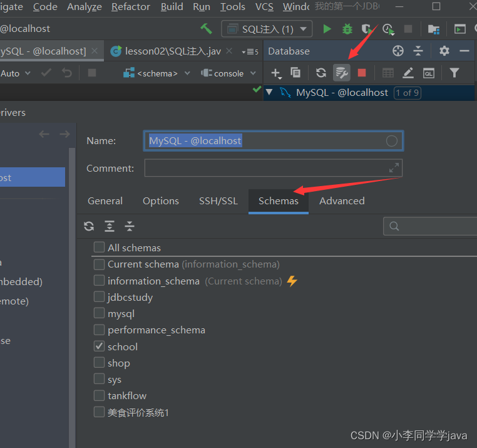Add a new data source with plus icon
The height and width of the screenshot is (448, 477).
click(276, 73)
